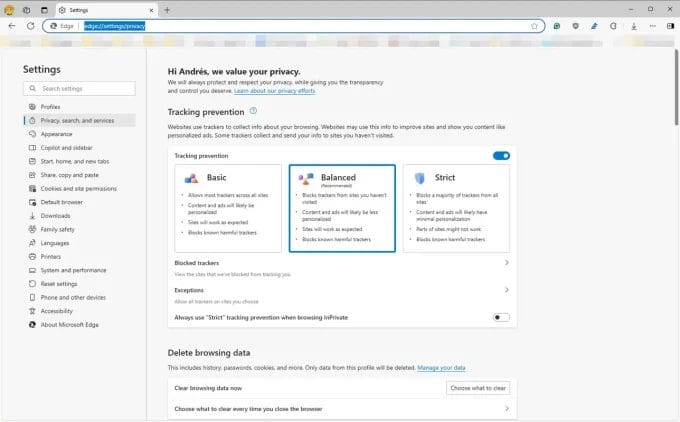Open a new tab with plus icon

(166, 9)
